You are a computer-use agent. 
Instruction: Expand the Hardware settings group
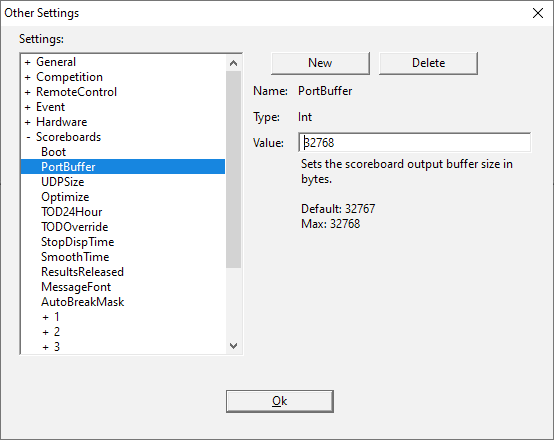coord(28,122)
